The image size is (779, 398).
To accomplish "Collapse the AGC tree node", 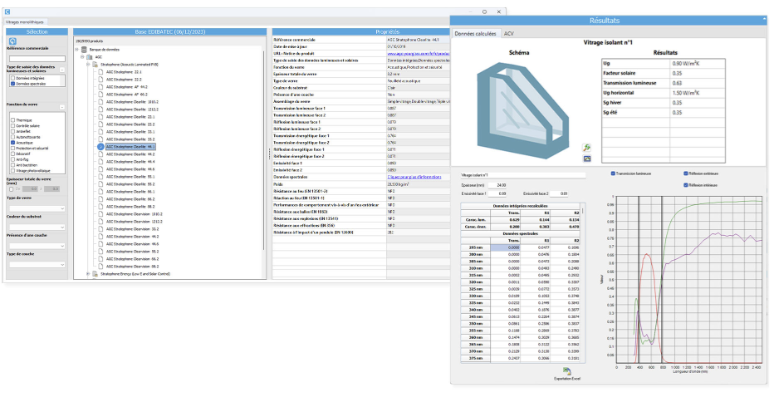I will [x=82, y=57].
